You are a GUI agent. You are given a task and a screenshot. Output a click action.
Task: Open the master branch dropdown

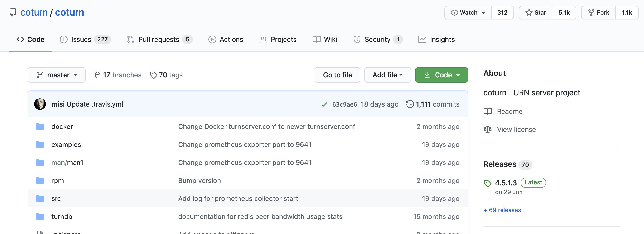(x=57, y=75)
